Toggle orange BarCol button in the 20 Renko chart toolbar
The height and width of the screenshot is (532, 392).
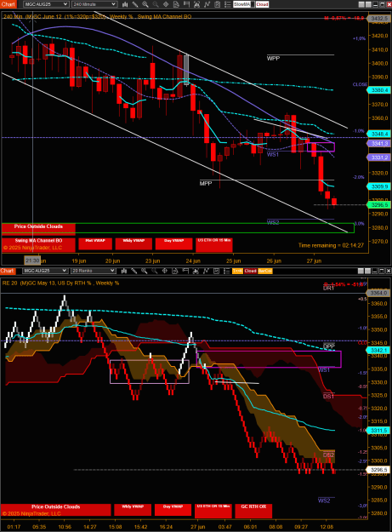(265, 271)
